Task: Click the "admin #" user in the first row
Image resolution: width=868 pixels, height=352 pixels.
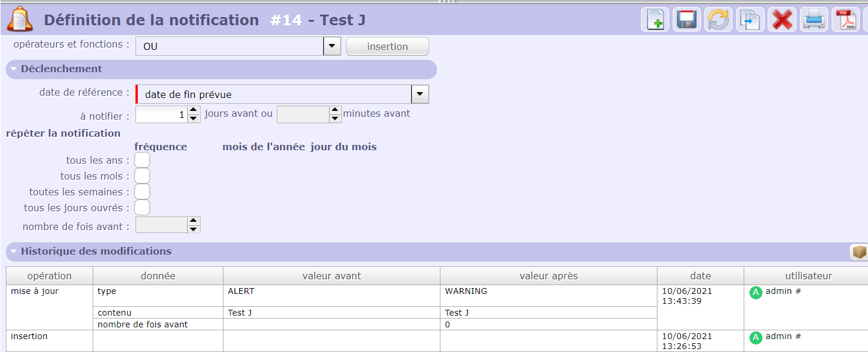Action: coord(783,292)
